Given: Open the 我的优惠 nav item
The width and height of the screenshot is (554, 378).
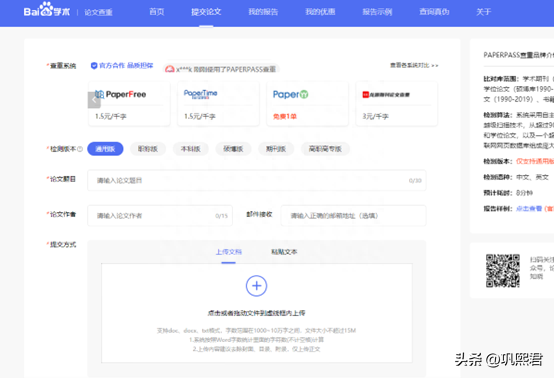Looking at the screenshot, I should [x=320, y=12].
